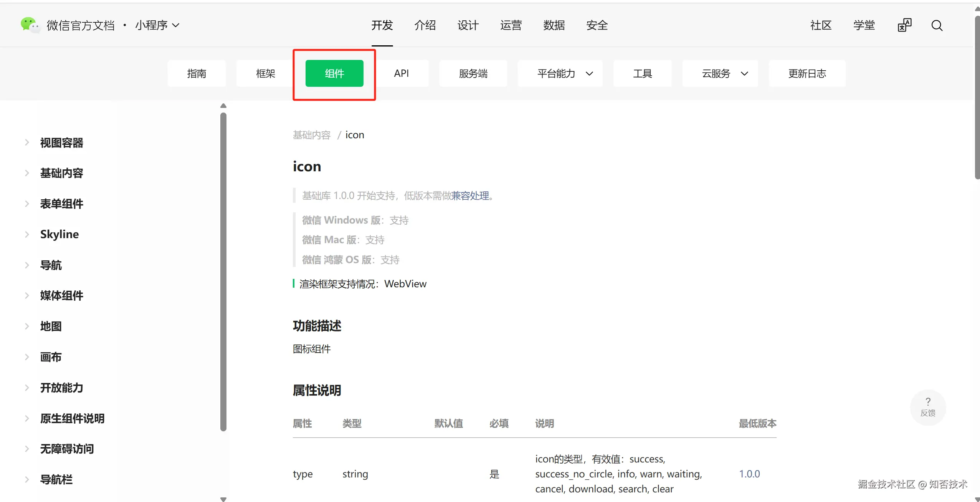Expand 媒体组件 in sidebar
The width and height of the screenshot is (980, 502).
tap(61, 295)
